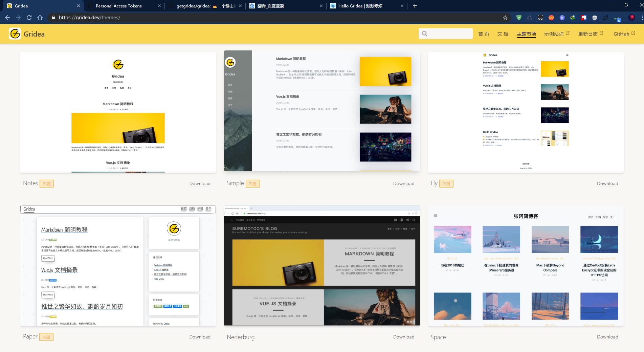Open the 文档 nav item
This screenshot has height=352, width=644.
[503, 34]
